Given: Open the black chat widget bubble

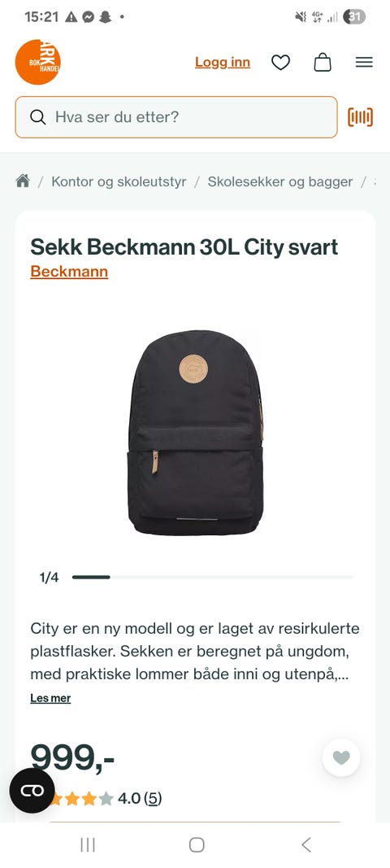Looking at the screenshot, I should click(x=32, y=791).
